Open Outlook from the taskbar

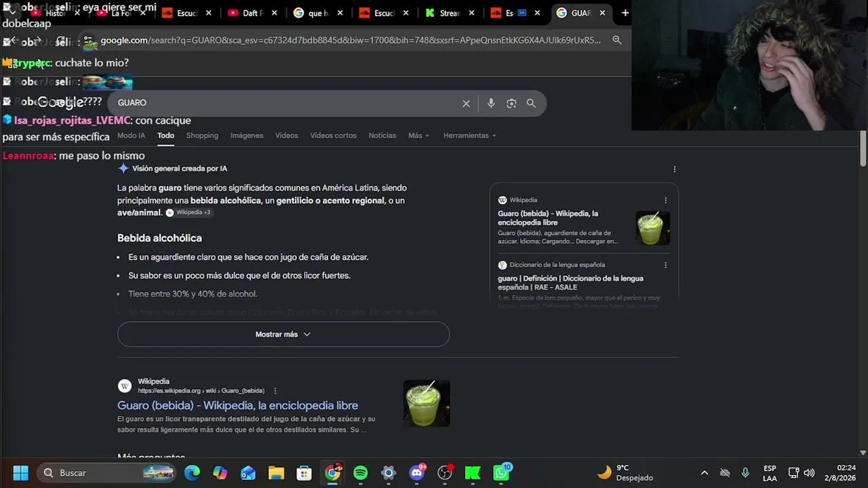248,472
